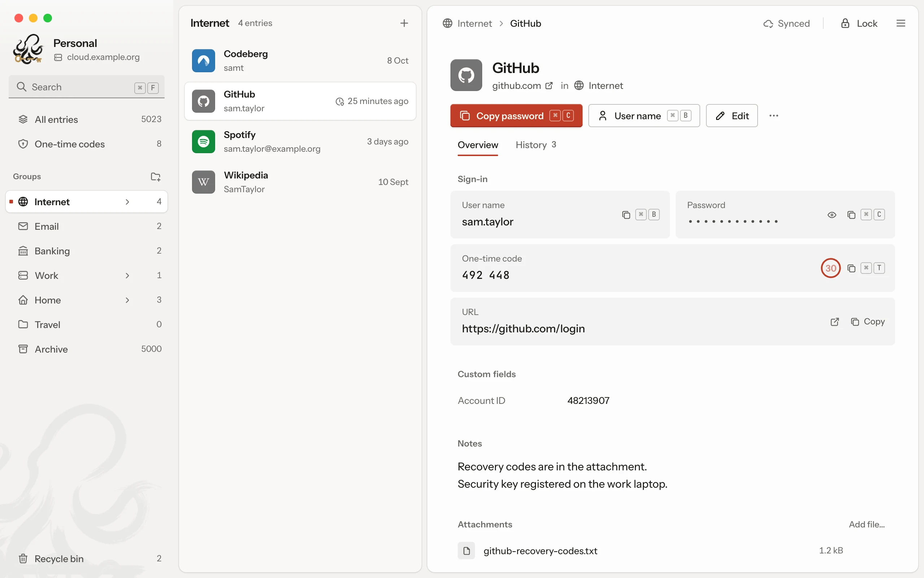Click the Archive count 5000
Screen dimensions: 924x578
151,349
